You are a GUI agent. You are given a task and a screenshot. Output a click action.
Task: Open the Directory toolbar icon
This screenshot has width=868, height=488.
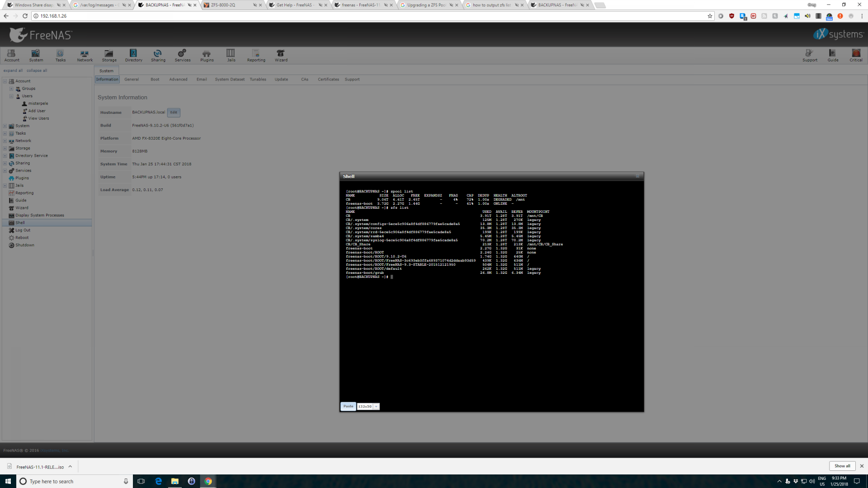point(133,56)
